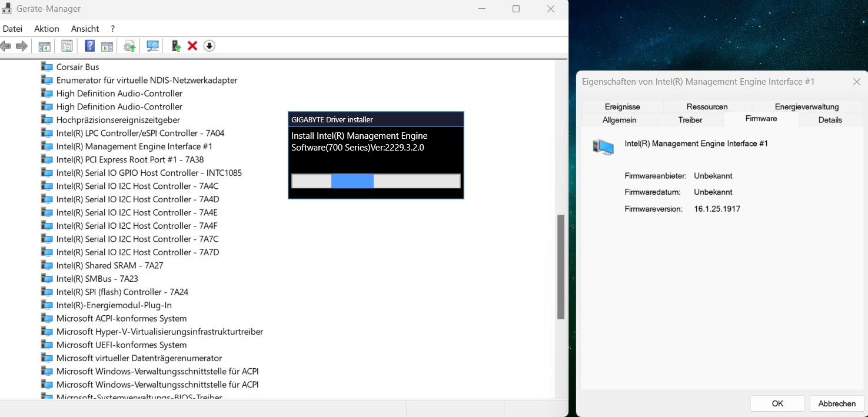Open the Ansicht menu
The height and width of the screenshot is (417, 868).
click(85, 28)
